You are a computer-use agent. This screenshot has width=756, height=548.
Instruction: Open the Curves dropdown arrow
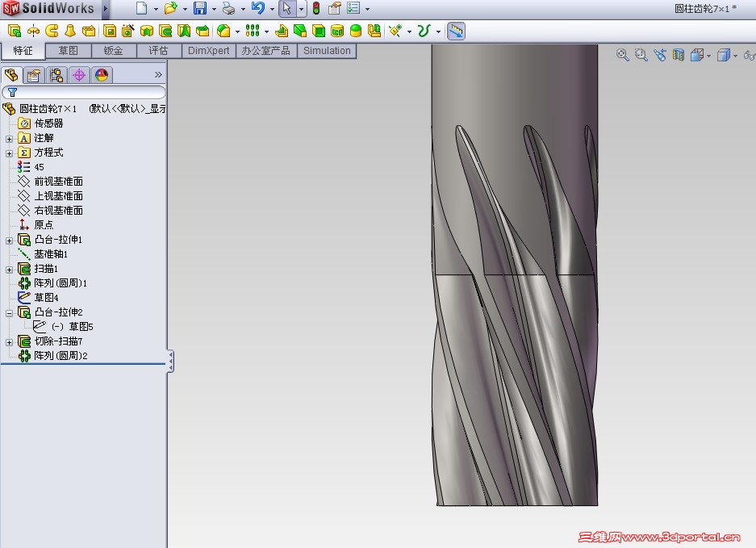tap(438, 31)
